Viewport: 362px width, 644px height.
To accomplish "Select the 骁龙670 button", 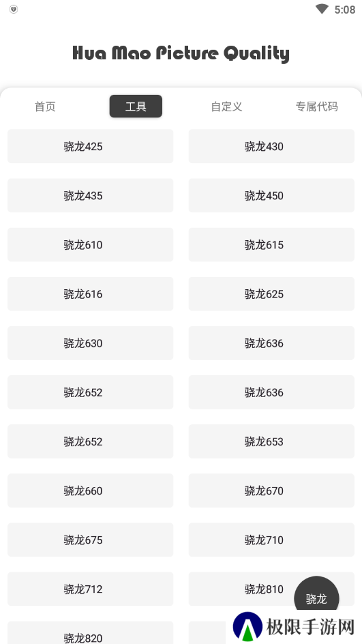I will click(x=271, y=491).
